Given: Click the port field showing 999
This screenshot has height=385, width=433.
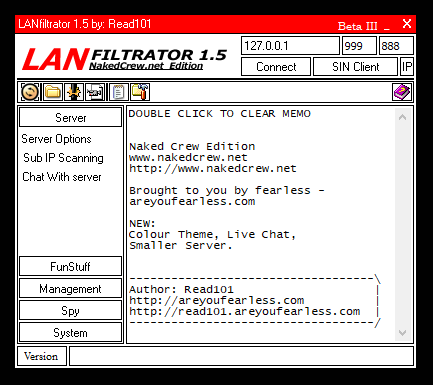Looking at the screenshot, I should click(x=359, y=46).
